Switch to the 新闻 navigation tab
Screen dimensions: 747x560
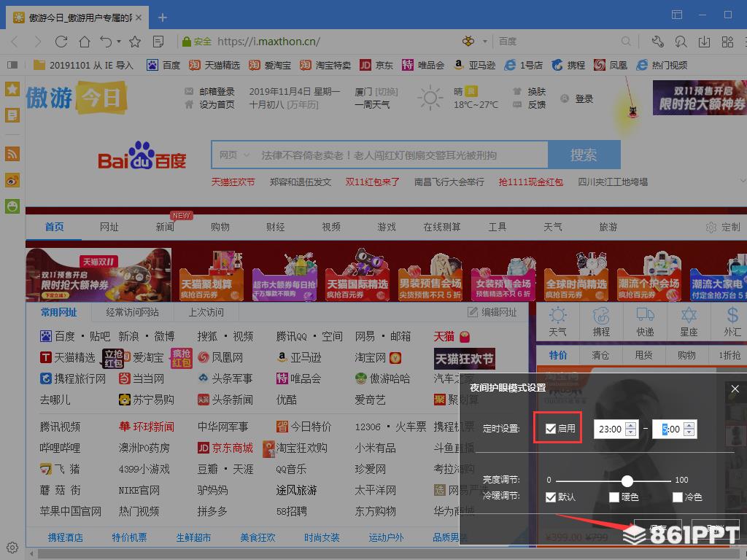[x=165, y=227]
